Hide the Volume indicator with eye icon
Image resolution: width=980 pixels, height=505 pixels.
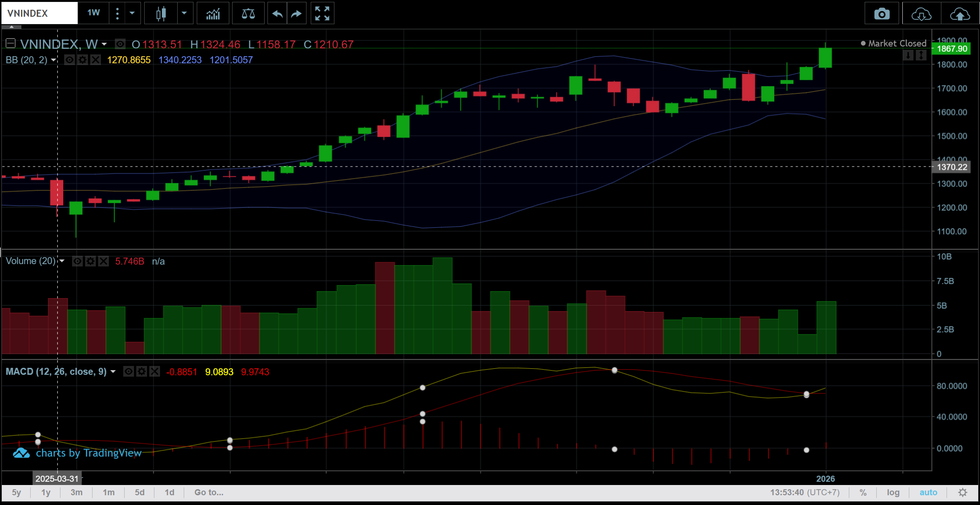(x=77, y=261)
